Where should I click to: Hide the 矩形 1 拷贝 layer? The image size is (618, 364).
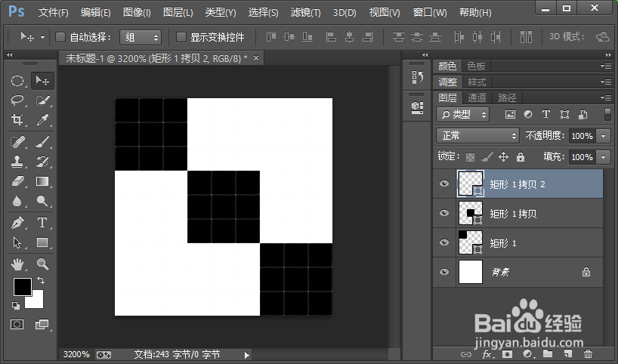pos(444,213)
